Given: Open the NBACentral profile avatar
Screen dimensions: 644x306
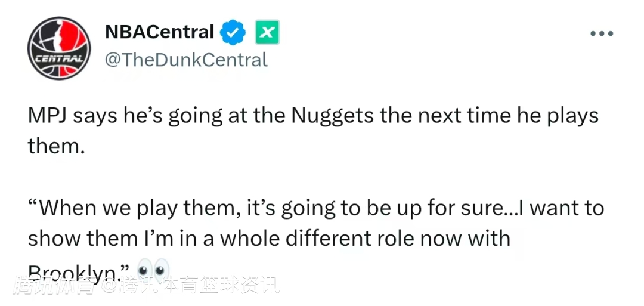Looking at the screenshot, I should [58, 48].
